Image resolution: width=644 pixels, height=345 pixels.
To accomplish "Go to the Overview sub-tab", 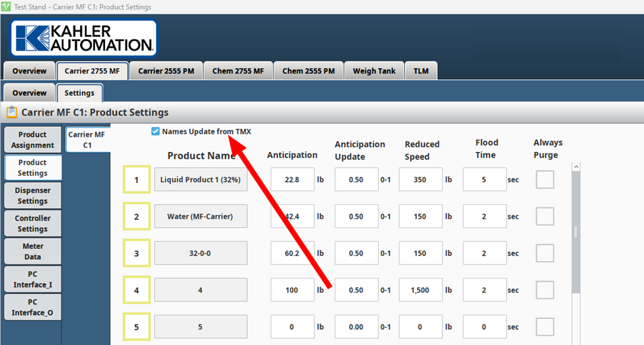I will [29, 93].
